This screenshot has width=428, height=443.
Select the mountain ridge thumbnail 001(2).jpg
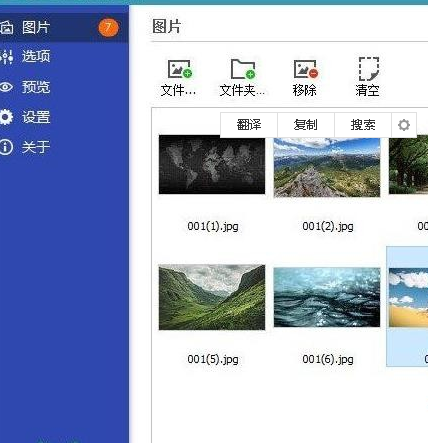(327, 167)
